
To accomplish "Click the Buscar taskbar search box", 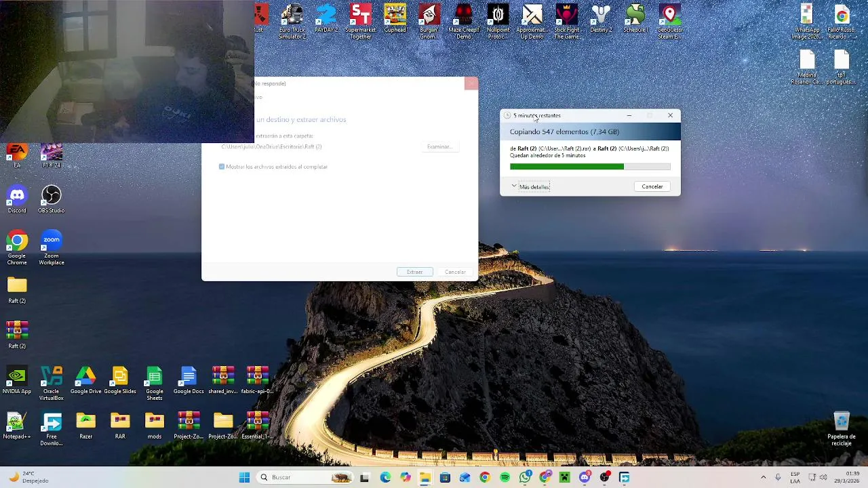I will click(x=307, y=477).
